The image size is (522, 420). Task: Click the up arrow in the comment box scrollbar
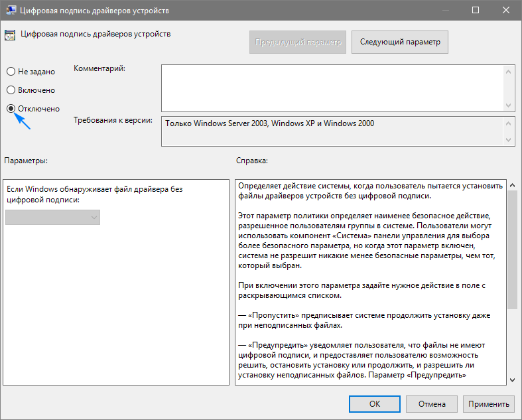click(509, 70)
